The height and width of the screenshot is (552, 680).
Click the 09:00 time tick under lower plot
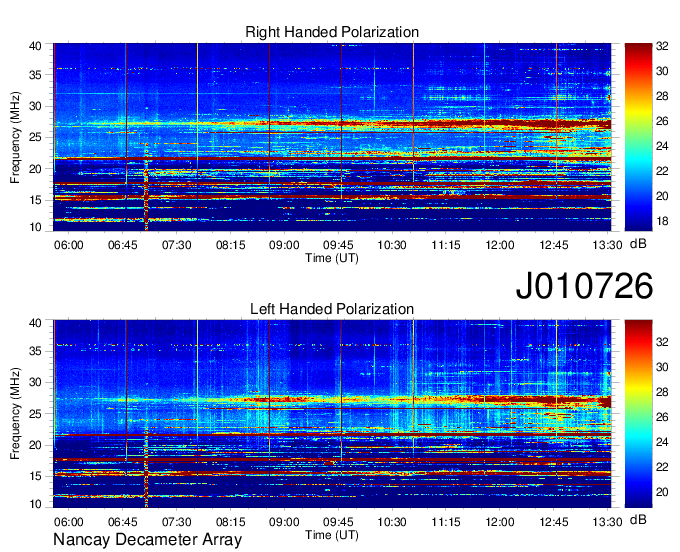(x=284, y=522)
